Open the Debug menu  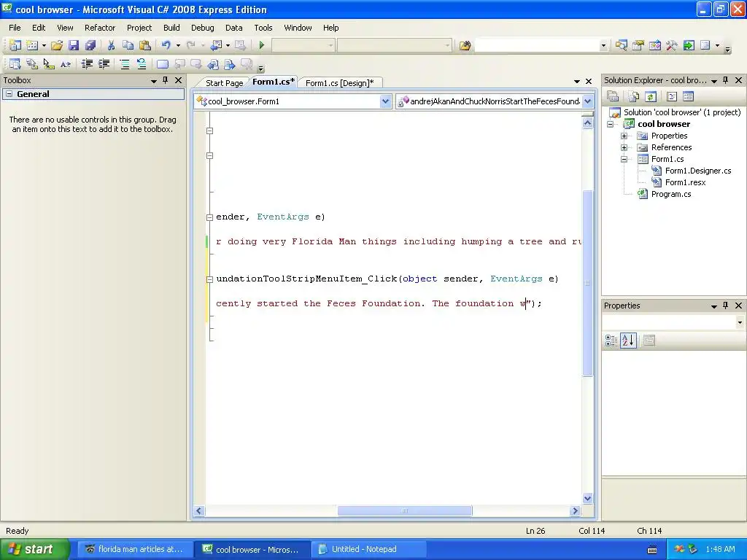203,28
